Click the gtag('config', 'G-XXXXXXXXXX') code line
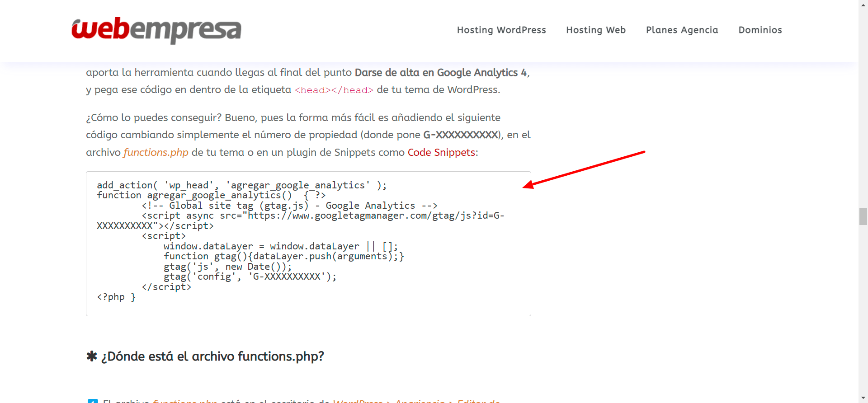The width and height of the screenshot is (868, 403). pyautogui.click(x=250, y=276)
